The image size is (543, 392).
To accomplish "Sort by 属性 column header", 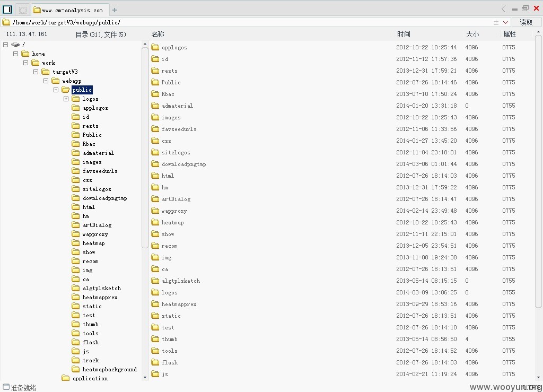I will pyautogui.click(x=510, y=34).
